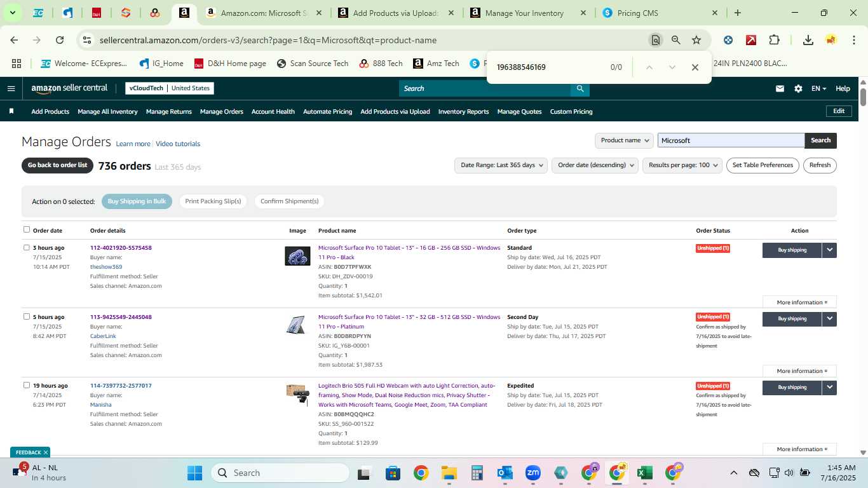Click the Search button next to Microsoft field
Screen dimensions: 868x488
[x=820, y=140]
